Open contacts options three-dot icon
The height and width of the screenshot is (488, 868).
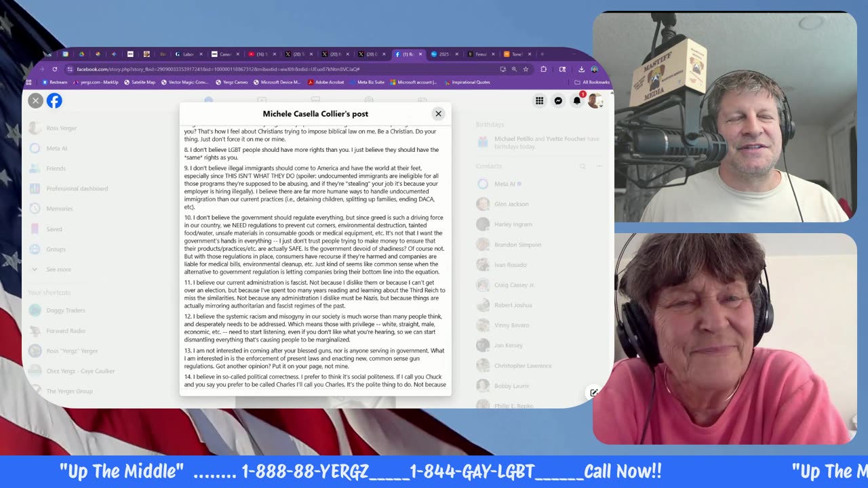point(599,166)
